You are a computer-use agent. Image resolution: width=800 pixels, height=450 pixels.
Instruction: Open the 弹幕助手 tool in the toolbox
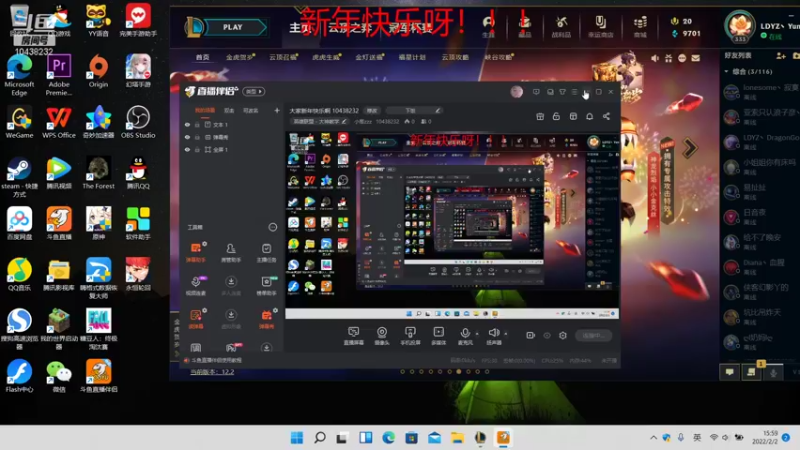pyautogui.click(x=196, y=252)
